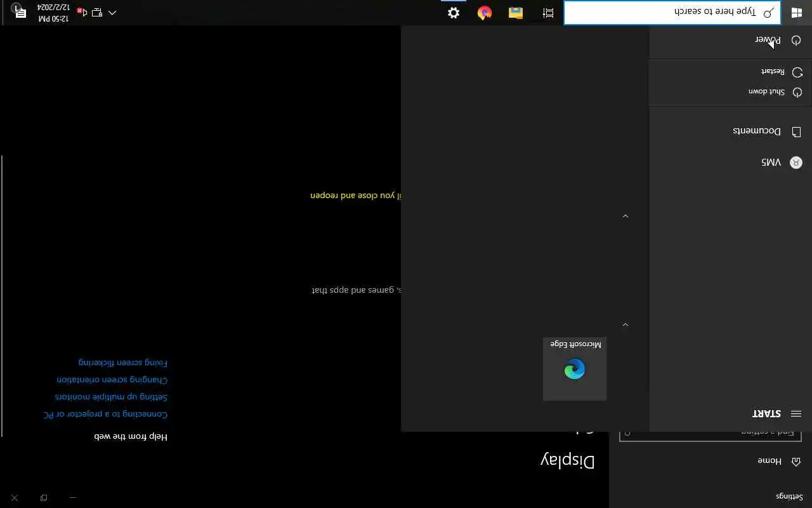Open the Power options in Start menu
Image resolution: width=812 pixels, height=508 pixels.
[x=730, y=40]
